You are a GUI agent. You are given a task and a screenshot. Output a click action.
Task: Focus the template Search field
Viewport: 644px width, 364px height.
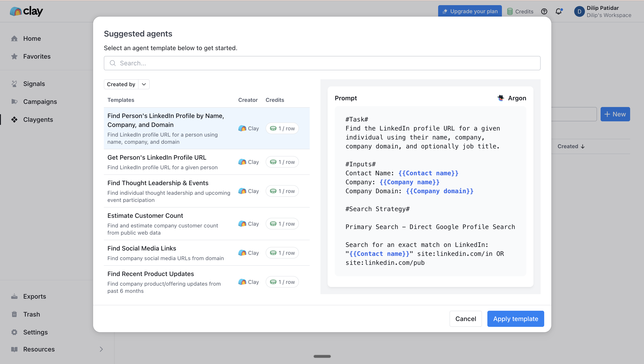click(x=322, y=63)
